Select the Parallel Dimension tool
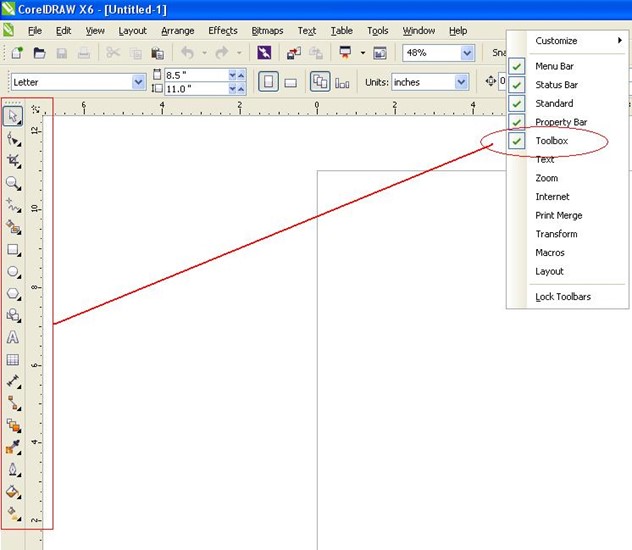The image size is (632, 550). (14, 381)
